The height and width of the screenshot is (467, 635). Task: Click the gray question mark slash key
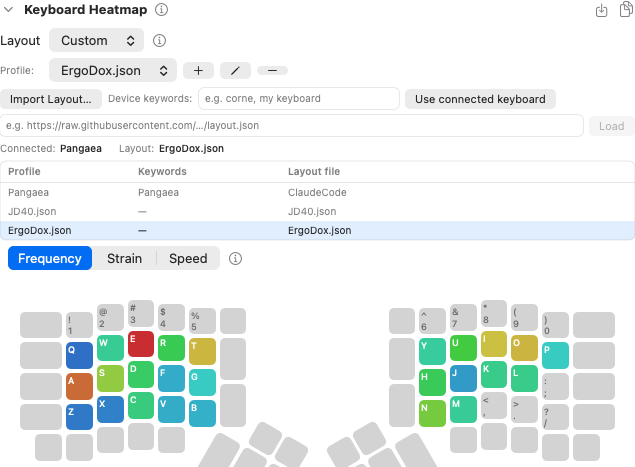click(x=555, y=417)
